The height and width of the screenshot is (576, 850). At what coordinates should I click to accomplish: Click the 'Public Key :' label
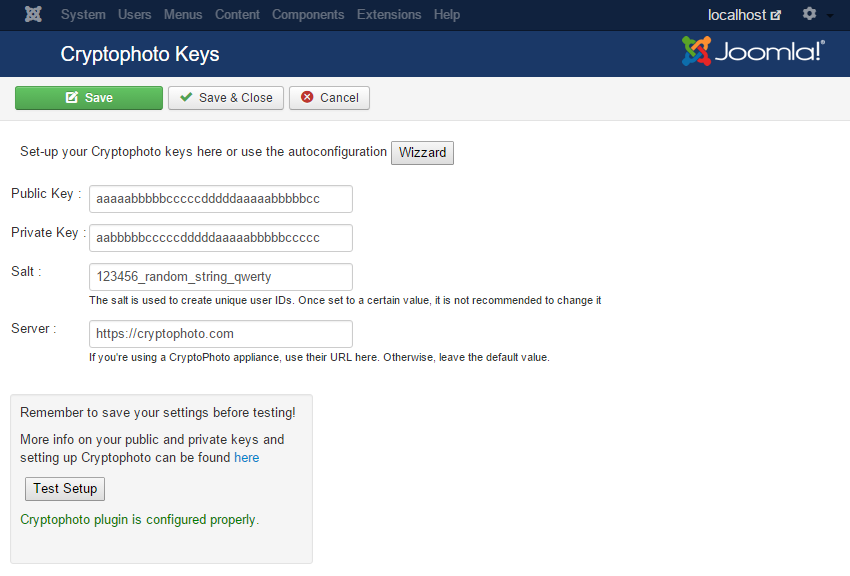click(46, 194)
